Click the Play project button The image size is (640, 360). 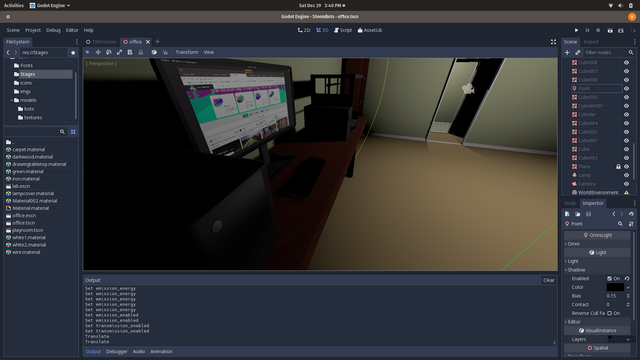[576, 30]
